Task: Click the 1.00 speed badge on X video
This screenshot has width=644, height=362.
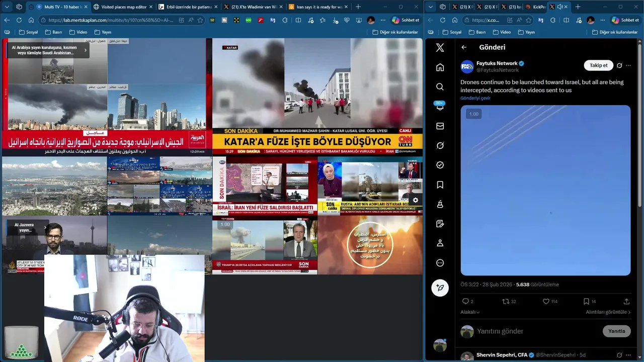Action: [x=473, y=114]
